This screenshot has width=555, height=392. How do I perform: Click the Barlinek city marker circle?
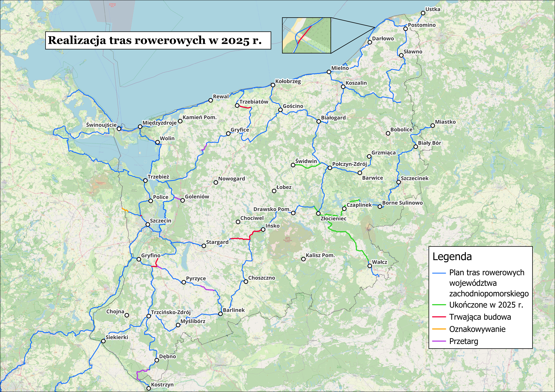coord(220,314)
